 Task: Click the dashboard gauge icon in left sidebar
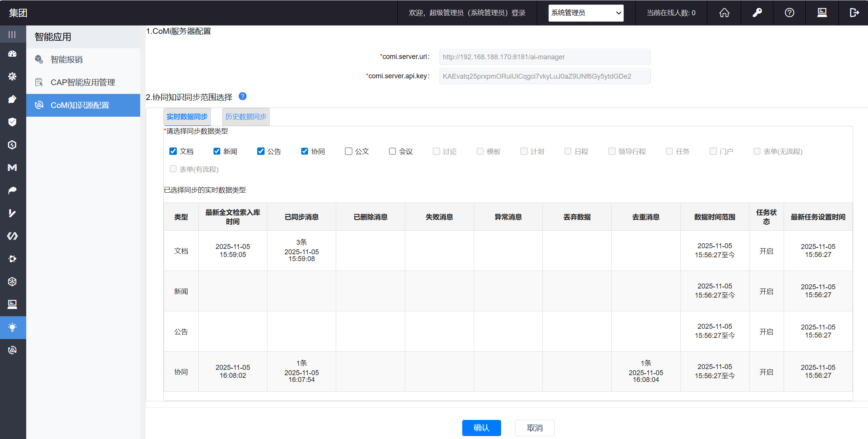click(13, 54)
